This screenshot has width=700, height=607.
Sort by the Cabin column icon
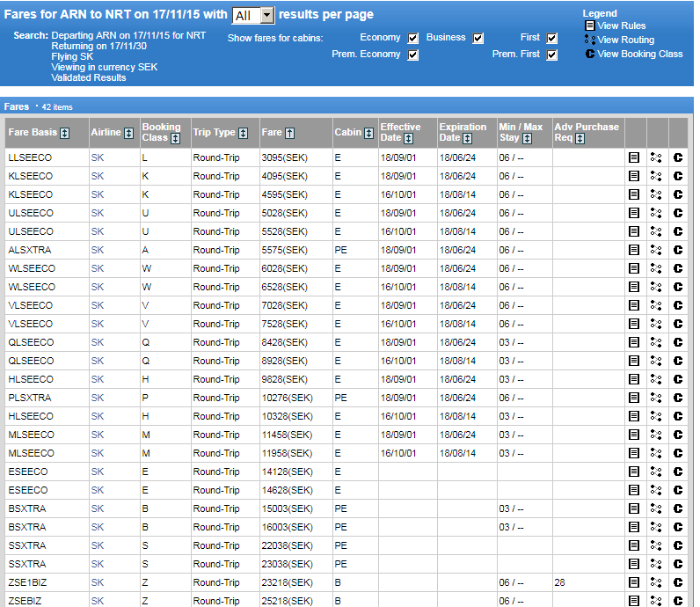coord(368,133)
